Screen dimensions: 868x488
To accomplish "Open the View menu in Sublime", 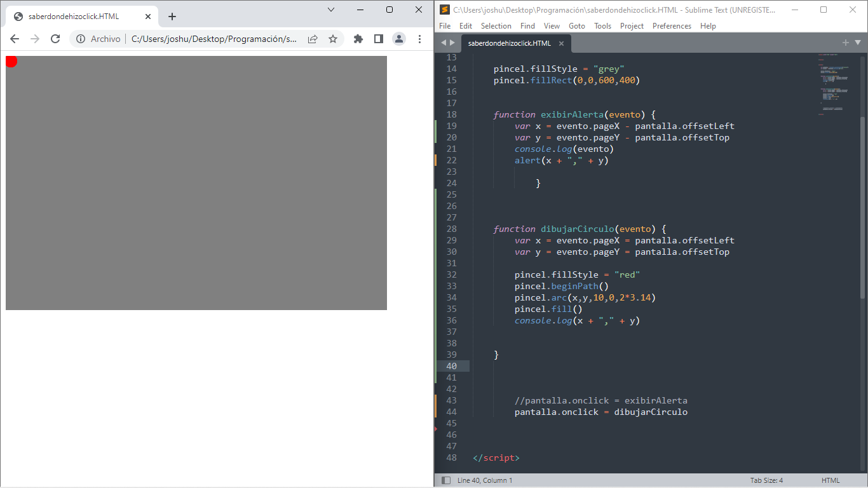I will (552, 26).
